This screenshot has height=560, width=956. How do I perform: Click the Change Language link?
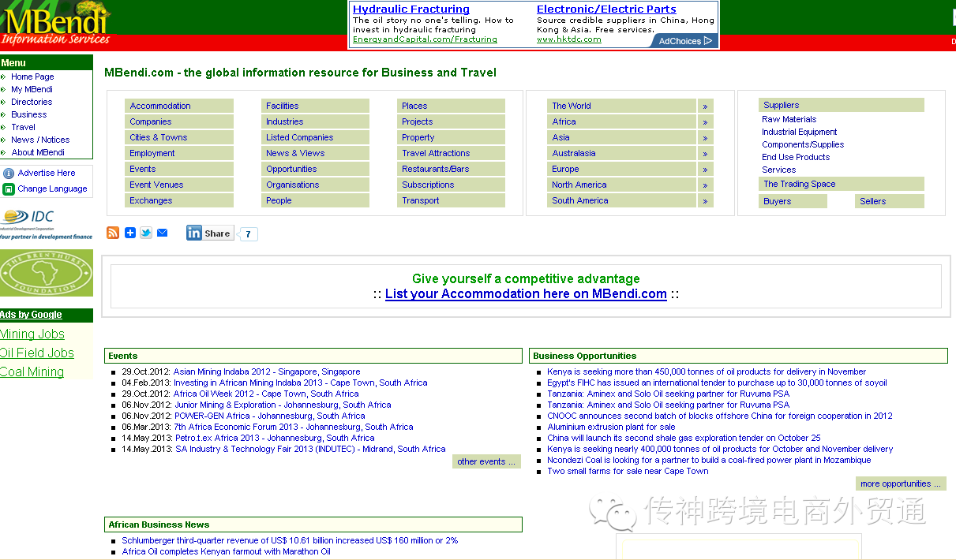pos(52,189)
